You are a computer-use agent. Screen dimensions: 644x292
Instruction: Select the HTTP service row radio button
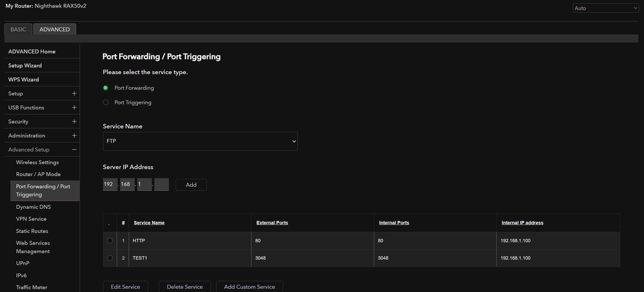tap(110, 240)
